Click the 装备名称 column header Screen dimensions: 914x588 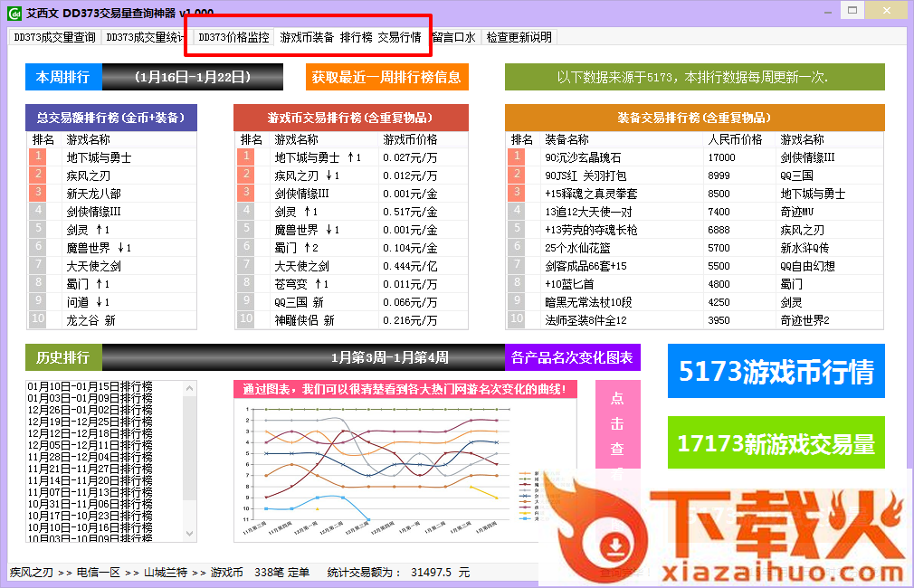(x=566, y=139)
